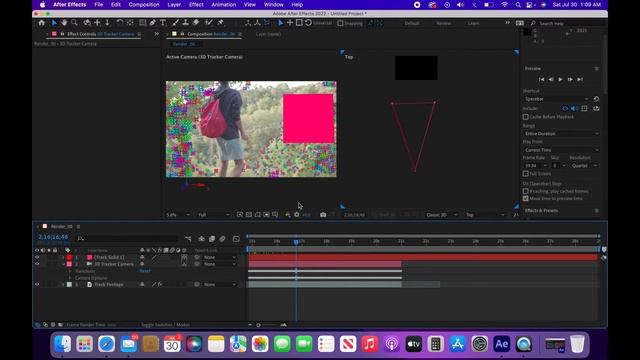The height and width of the screenshot is (360, 640).
Task: Expand the Transform property group
Action: coord(70,271)
